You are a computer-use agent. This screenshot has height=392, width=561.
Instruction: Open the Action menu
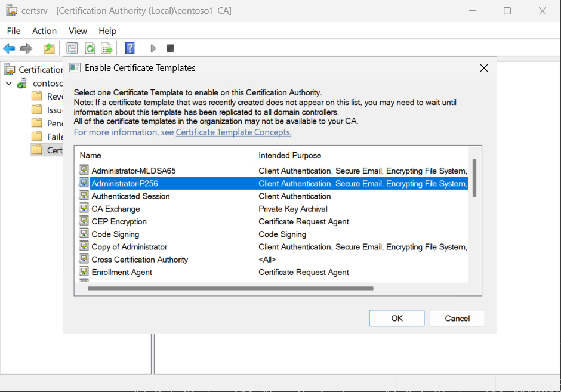point(44,31)
